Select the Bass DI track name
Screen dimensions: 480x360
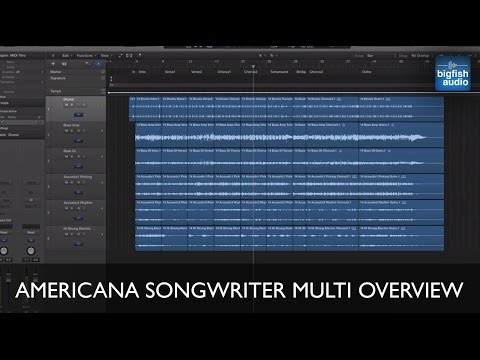point(70,151)
